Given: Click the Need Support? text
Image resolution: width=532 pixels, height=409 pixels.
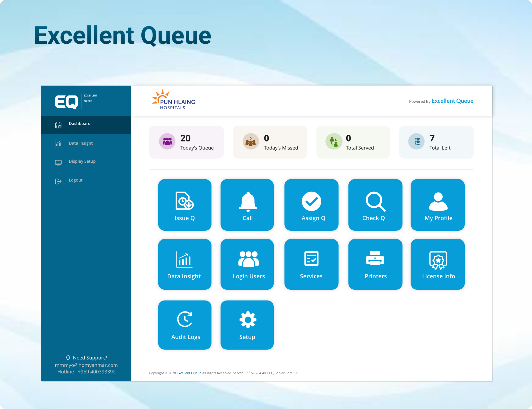Looking at the screenshot, I should (x=90, y=358).
